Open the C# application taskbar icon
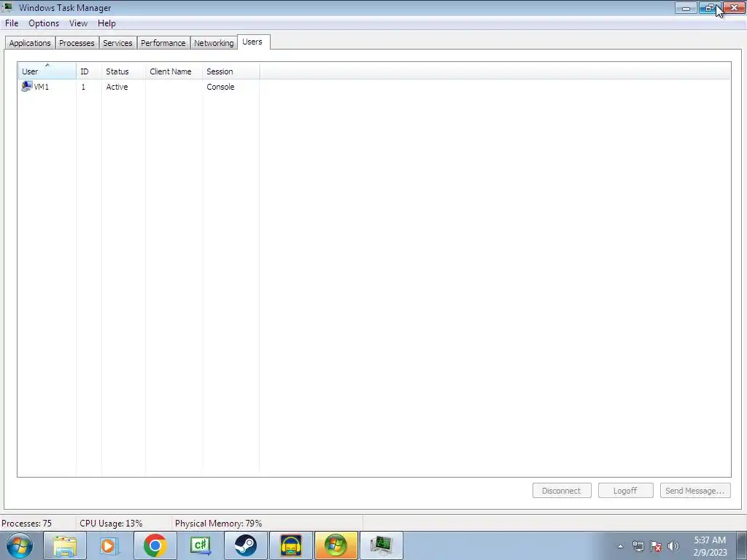This screenshot has width=747, height=560. (201, 545)
